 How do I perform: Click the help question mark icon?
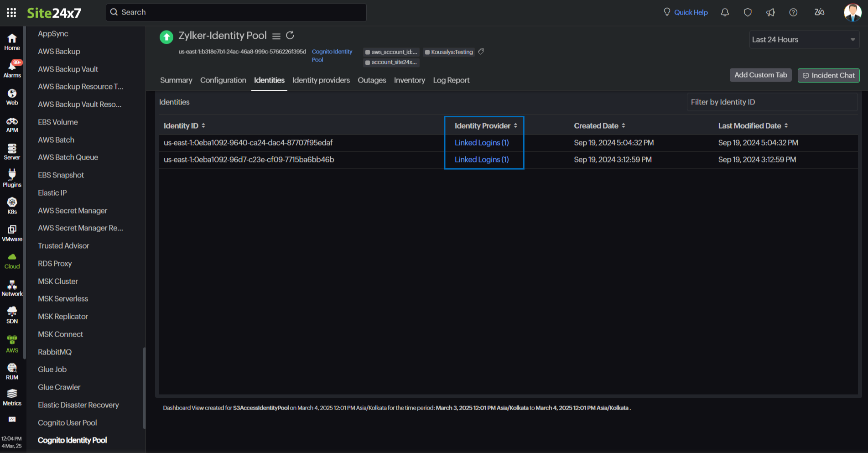pyautogui.click(x=793, y=12)
